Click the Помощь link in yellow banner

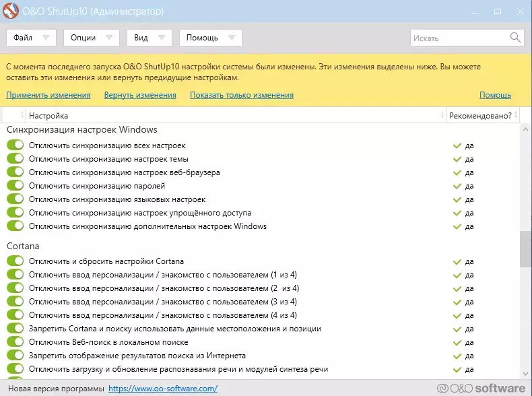pos(495,95)
